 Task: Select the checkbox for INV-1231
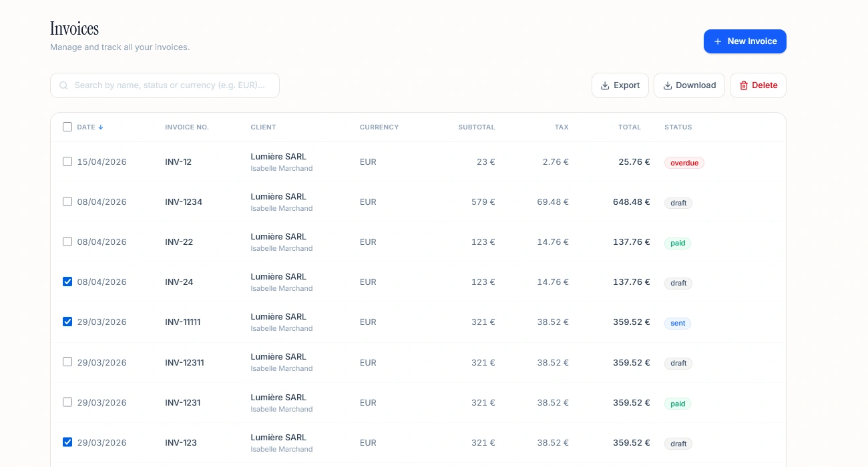coord(67,402)
